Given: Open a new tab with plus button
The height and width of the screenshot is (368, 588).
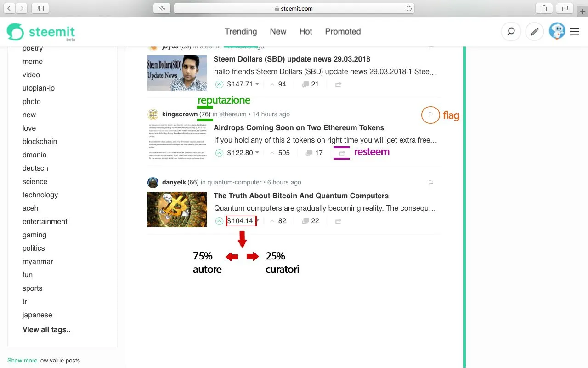Looking at the screenshot, I should (582, 12).
